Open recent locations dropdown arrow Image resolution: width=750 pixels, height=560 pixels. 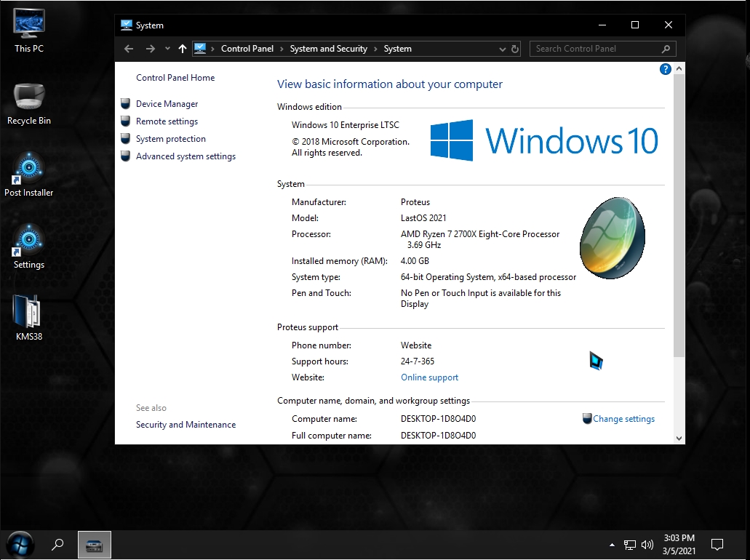167,49
